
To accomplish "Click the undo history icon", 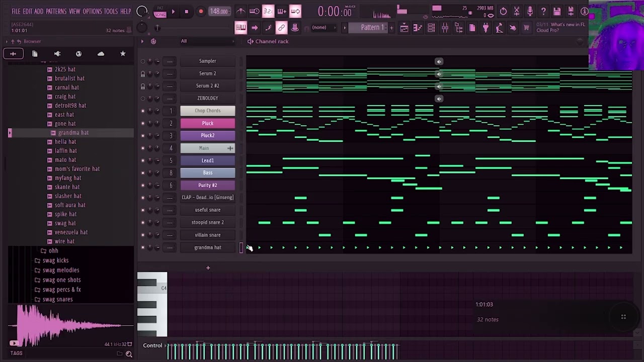I will click(x=503, y=11).
